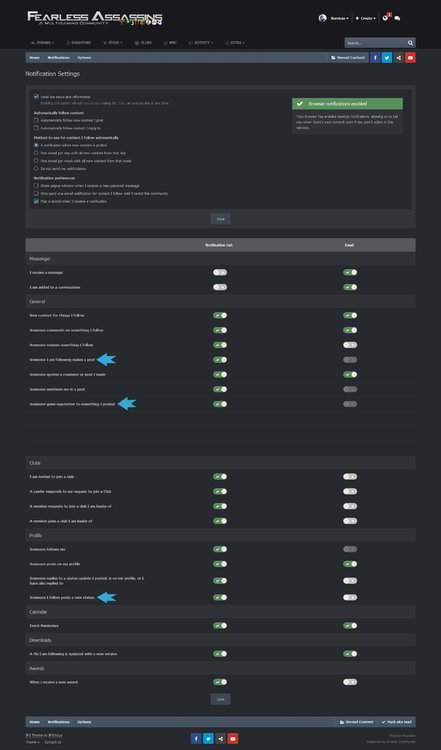
Task: Open the YouTube icon in breadcrumb bar
Action: [410, 57]
